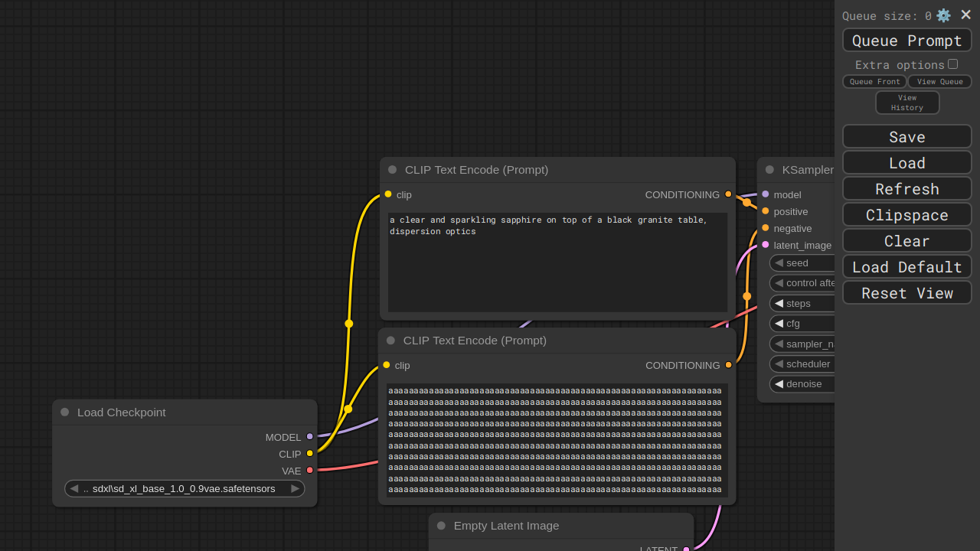980x551 pixels.
Task: Toggle collapse dot of the lower CLIP Text Encode node
Action: tap(391, 341)
